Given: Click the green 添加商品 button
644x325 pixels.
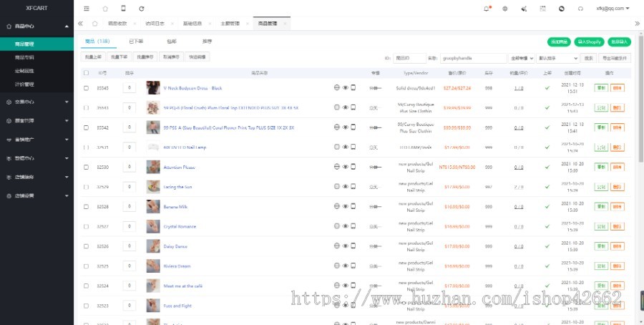Looking at the screenshot, I should 559,42.
